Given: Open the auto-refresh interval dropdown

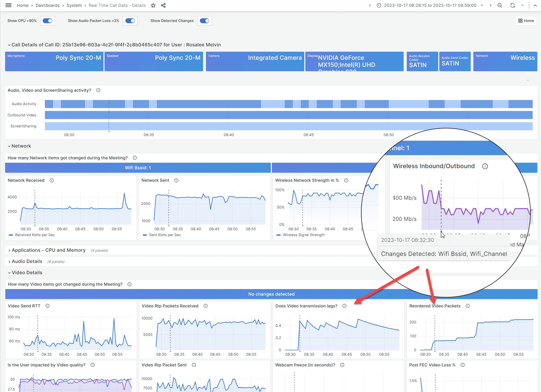Looking at the screenshot, I should point(522,5).
